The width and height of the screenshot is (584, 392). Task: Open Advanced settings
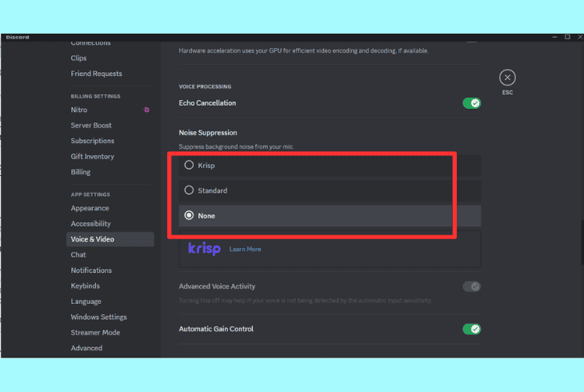[86, 348]
